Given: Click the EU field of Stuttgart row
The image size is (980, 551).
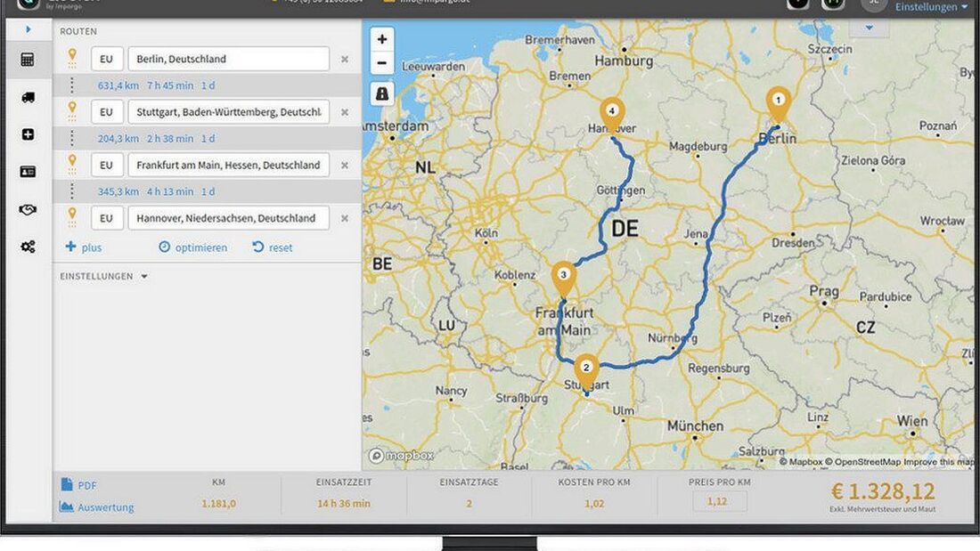Looking at the screenshot, I should (107, 112).
